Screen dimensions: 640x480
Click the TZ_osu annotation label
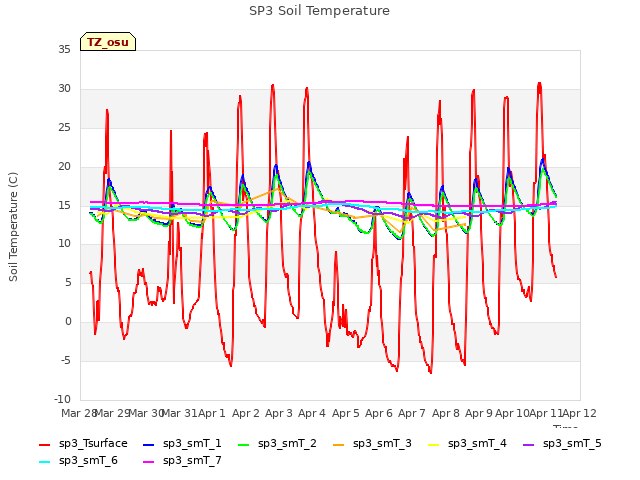tap(108, 42)
